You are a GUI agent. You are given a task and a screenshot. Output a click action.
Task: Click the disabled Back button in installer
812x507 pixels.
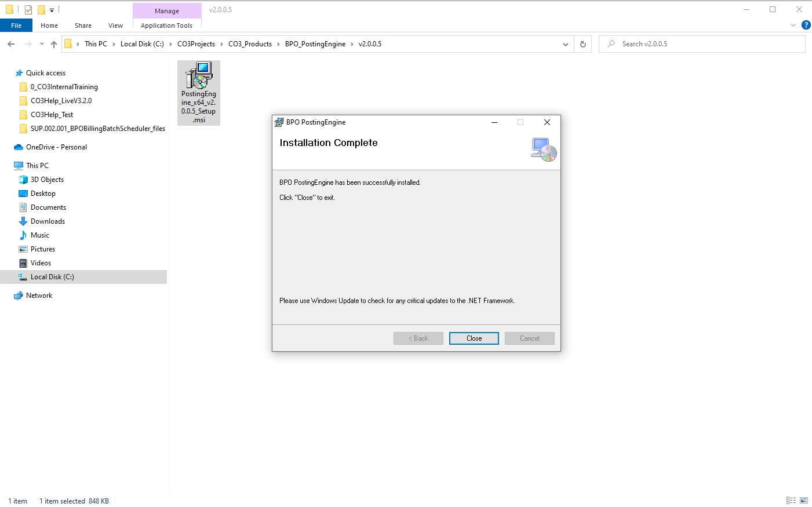(418, 338)
